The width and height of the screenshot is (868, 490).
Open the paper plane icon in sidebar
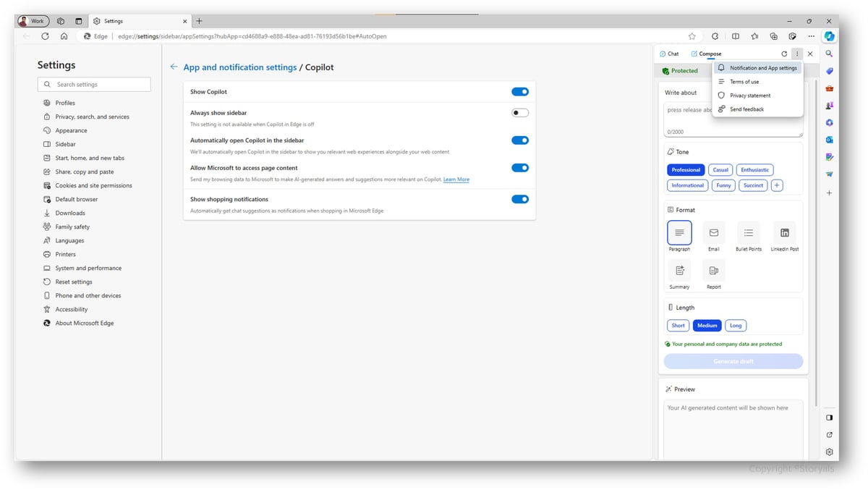(829, 174)
